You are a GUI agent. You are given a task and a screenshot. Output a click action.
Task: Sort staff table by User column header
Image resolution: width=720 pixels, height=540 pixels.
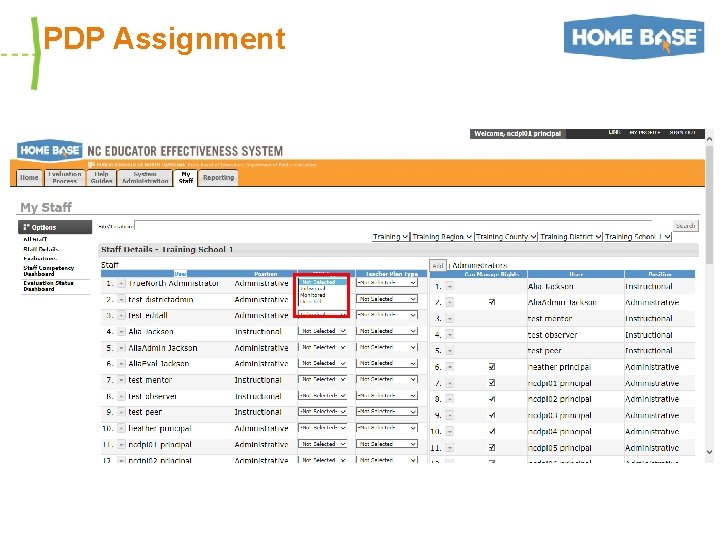click(x=180, y=274)
